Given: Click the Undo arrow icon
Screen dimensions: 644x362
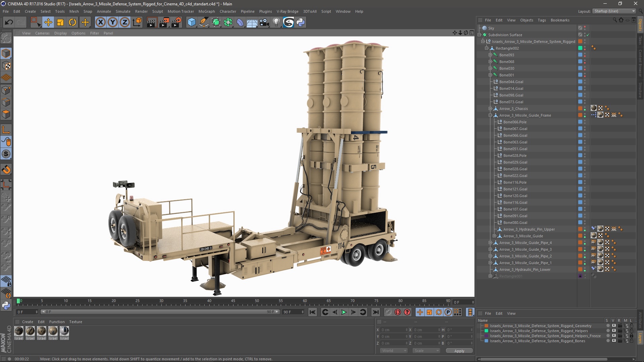Looking at the screenshot, I should tap(9, 22).
